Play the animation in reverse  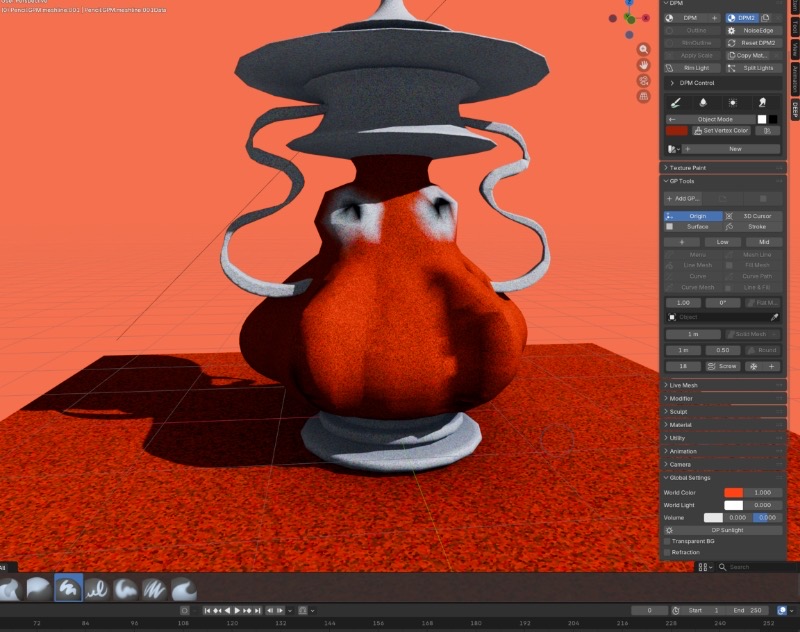tap(228, 611)
